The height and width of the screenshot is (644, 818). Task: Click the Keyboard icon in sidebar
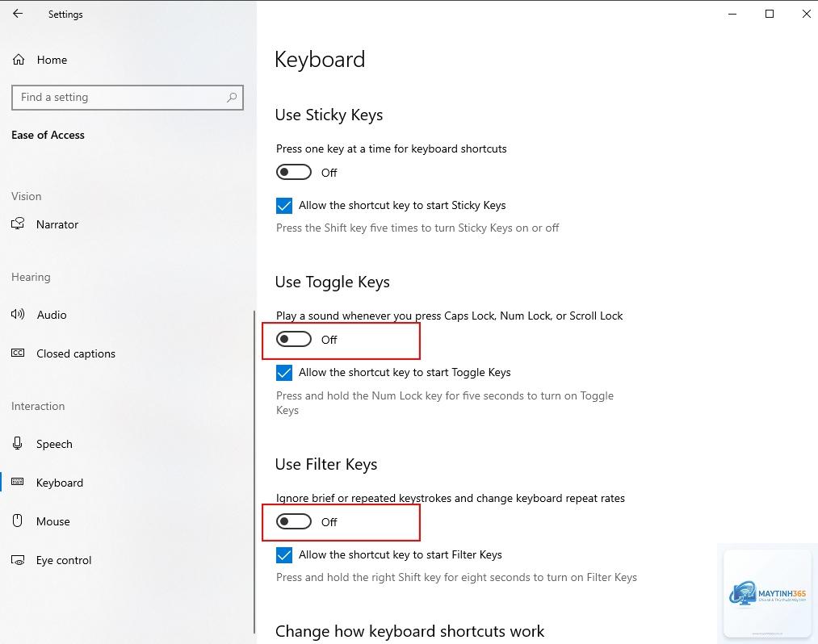[x=17, y=482]
